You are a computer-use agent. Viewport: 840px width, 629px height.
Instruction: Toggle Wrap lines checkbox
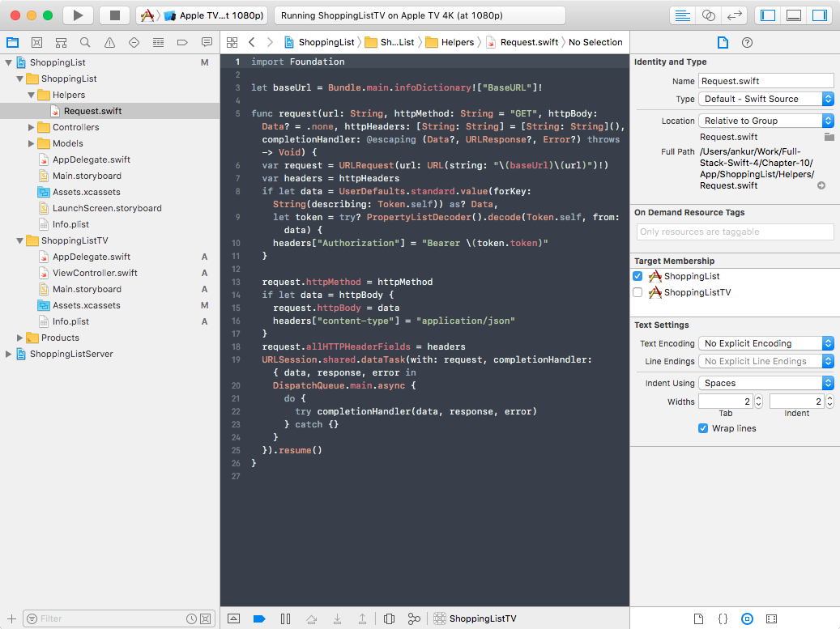tap(703, 428)
